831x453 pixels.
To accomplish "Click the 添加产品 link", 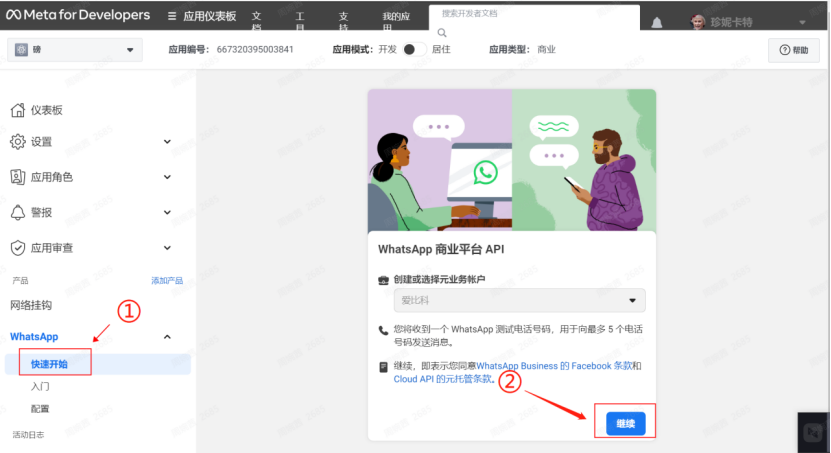I will point(167,281).
